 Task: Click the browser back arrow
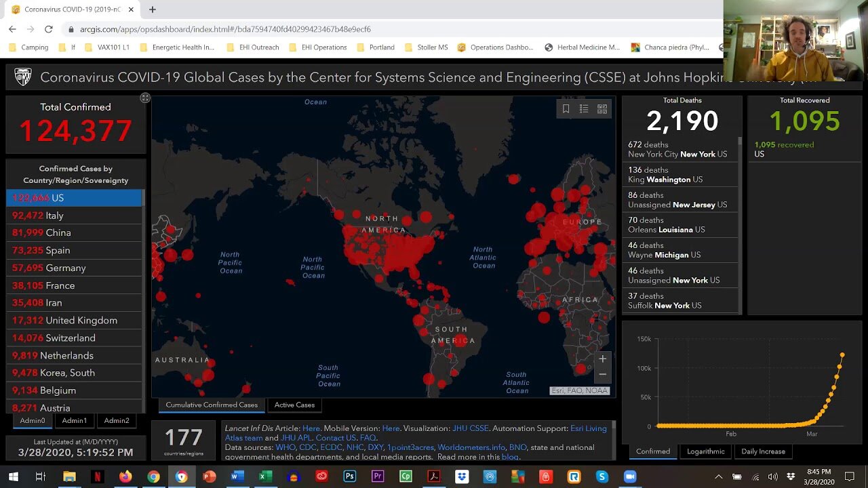pyautogui.click(x=12, y=29)
